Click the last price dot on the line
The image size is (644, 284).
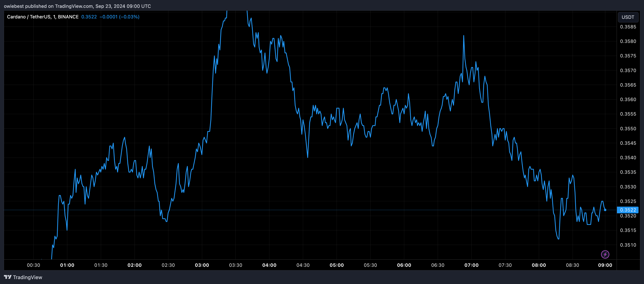[x=605, y=210]
